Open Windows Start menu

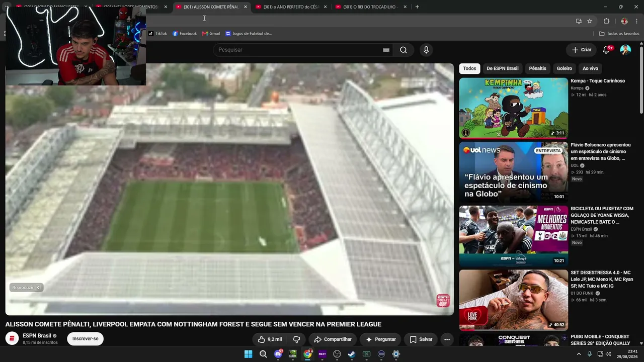click(x=248, y=354)
